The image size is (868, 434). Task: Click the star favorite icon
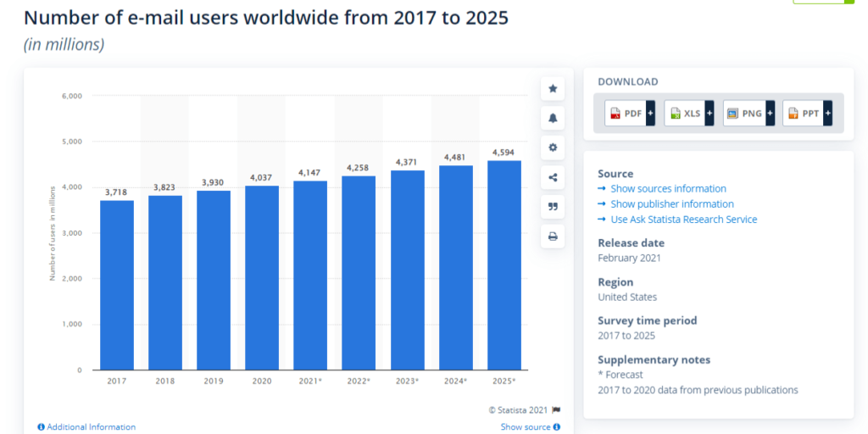pyautogui.click(x=553, y=88)
